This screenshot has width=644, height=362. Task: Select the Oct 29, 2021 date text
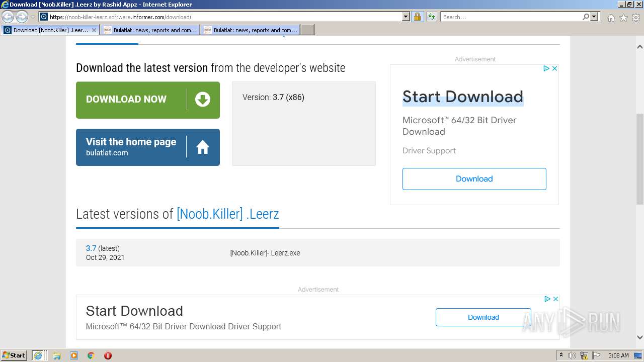point(105,257)
